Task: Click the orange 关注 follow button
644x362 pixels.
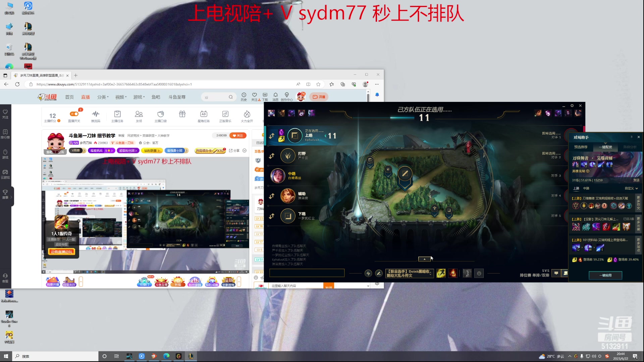Action: 238,136
